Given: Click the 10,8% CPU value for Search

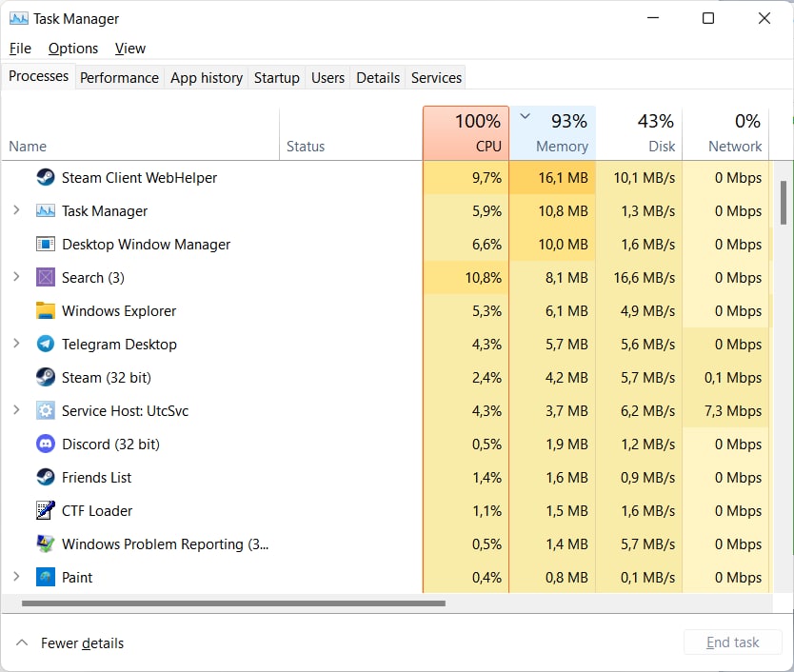Looking at the screenshot, I should 483,278.
